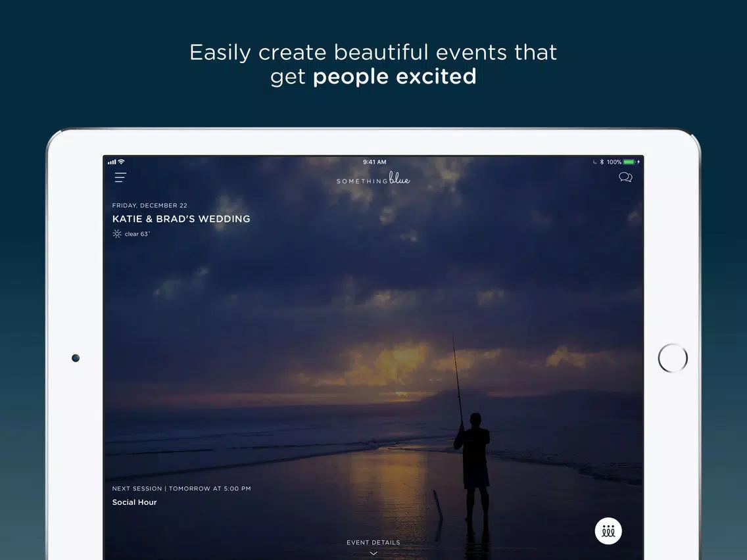Click the "100%" battery percentage

pyautogui.click(x=614, y=162)
